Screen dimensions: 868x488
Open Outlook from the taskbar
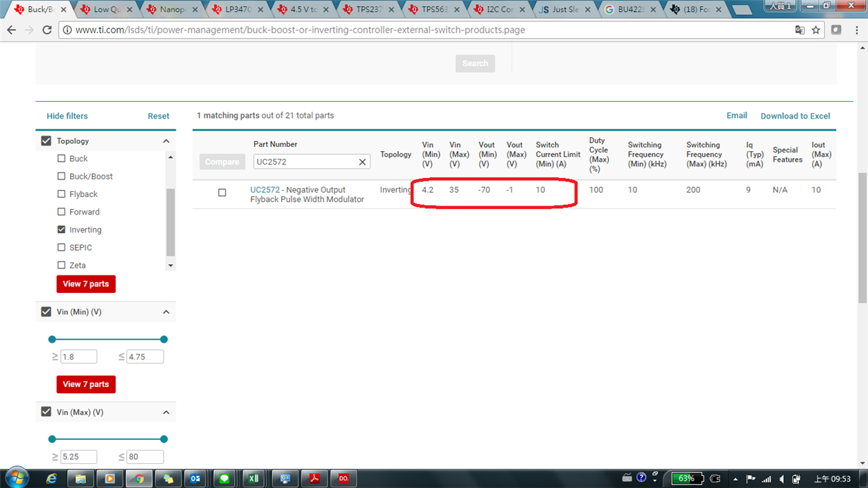click(x=195, y=479)
